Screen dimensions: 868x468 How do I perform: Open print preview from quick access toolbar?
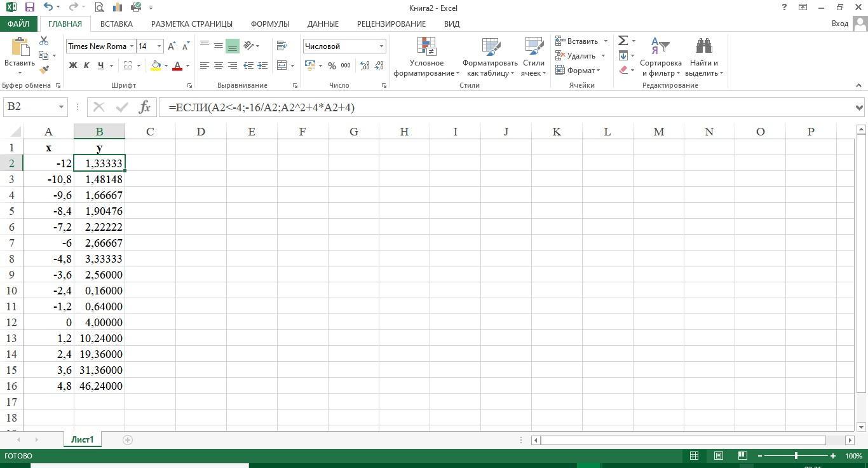point(99,8)
